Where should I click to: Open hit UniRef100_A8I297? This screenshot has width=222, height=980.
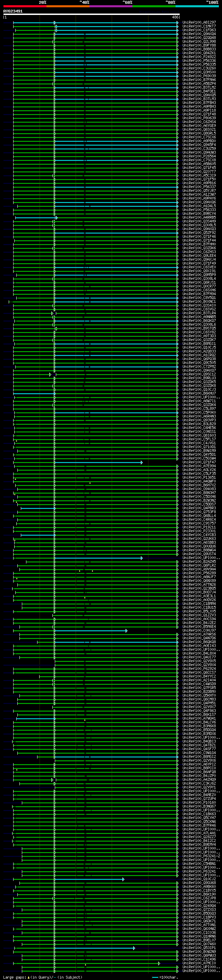[x=199, y=23]
